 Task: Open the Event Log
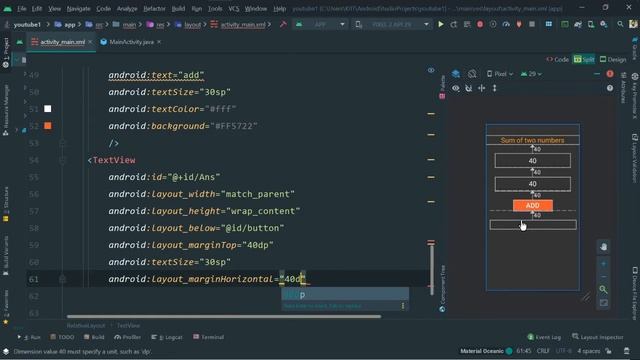(x=544, y=337)
